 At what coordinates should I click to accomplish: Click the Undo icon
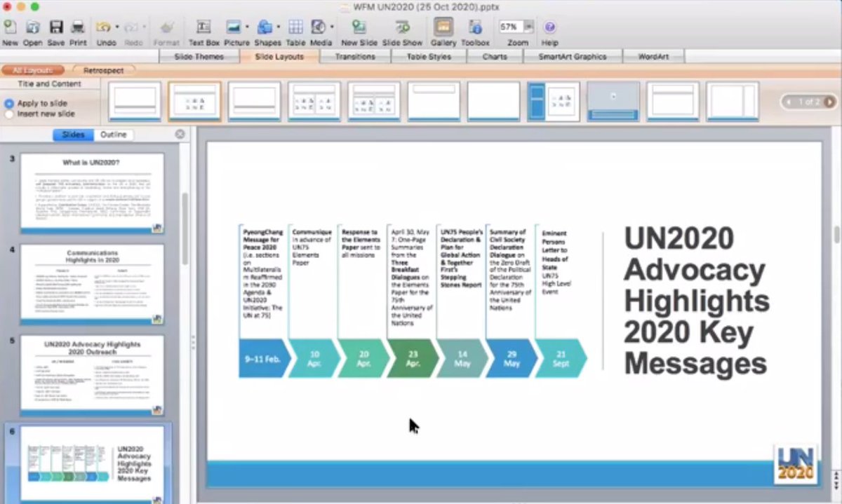103,27
